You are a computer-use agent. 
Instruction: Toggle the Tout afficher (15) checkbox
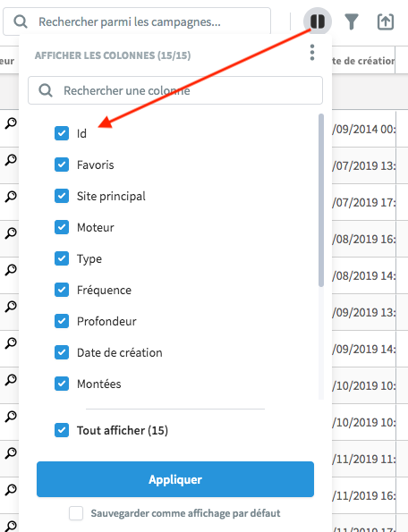click(x=62, y=430)
